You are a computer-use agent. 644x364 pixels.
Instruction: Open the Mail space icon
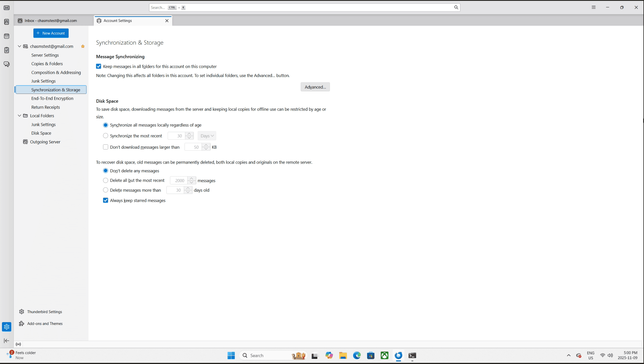(6, 8)
